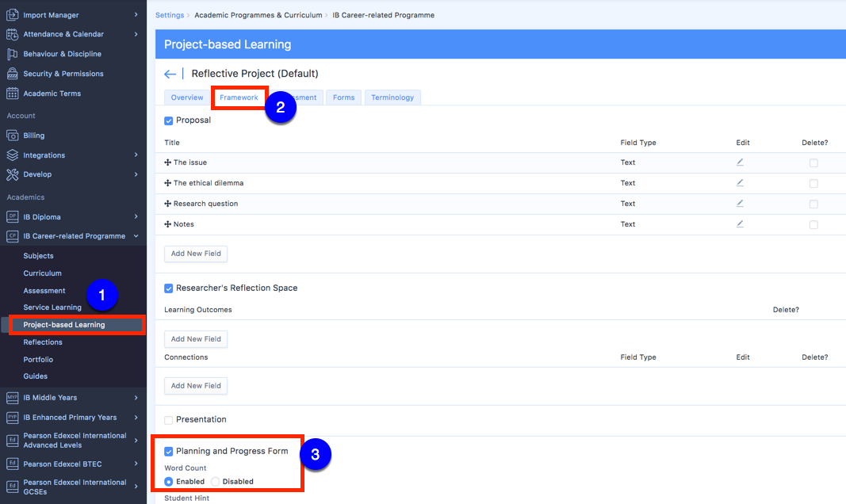
Task: Click the Billing icon in the sidebar
Action: tap(12, 136)
